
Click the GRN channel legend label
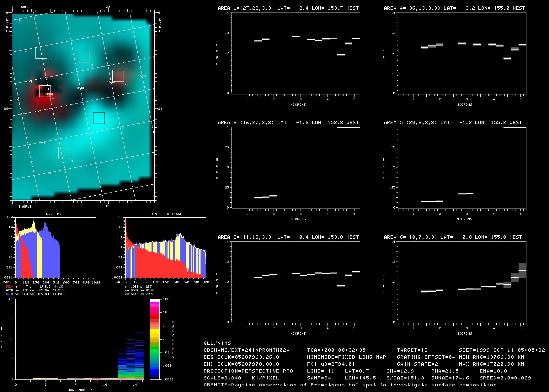10,290
